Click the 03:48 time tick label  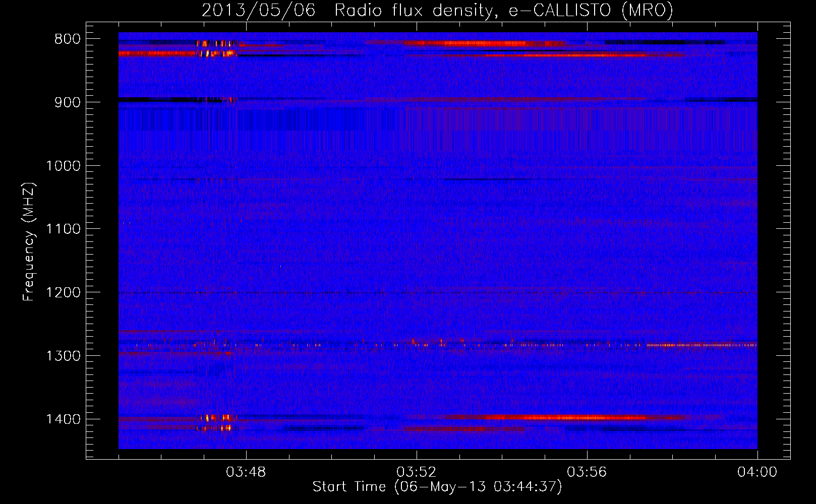[246, 472]
